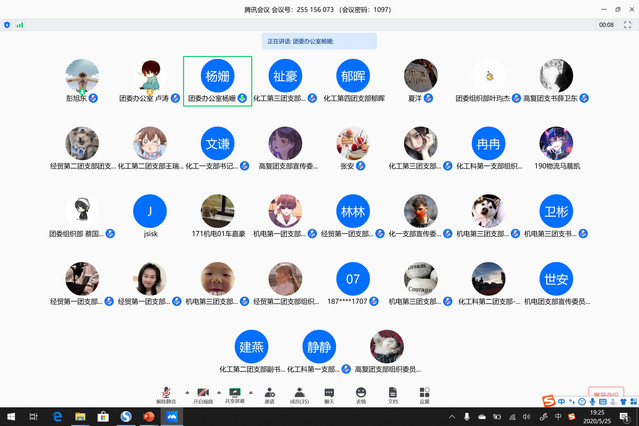Select participant jsisk's avatar tile
The height and width of the screenshot is (426, 639).
(150, 213)
